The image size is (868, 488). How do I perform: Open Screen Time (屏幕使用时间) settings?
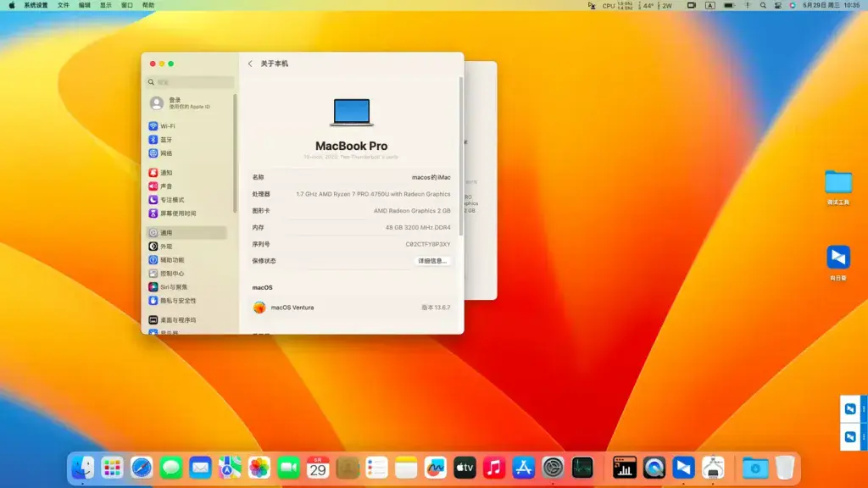pyautogui.click(x=188, y=213)
